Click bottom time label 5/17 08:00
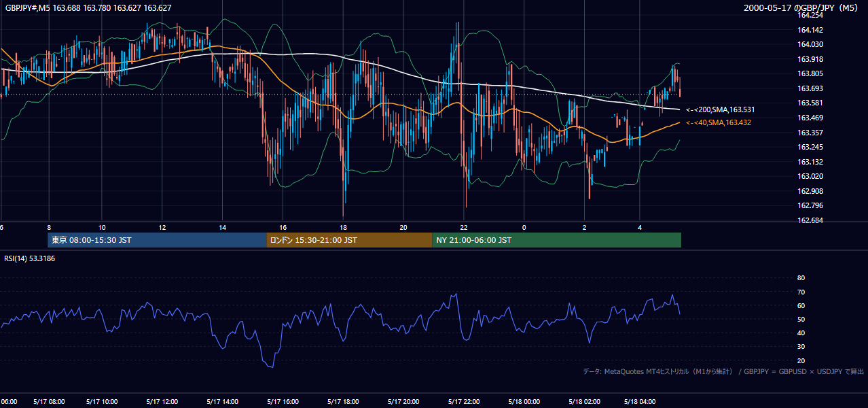The image size is (868, 408). tap(49, 402)
